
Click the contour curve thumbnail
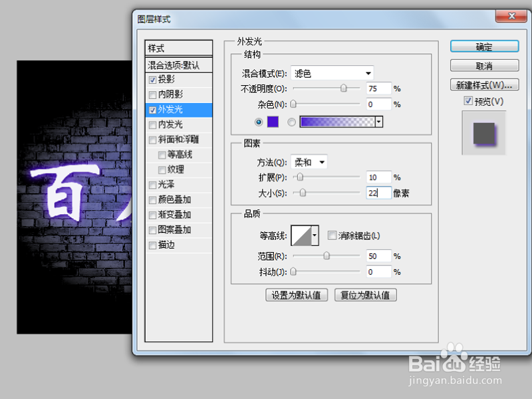tap(302, 235)
